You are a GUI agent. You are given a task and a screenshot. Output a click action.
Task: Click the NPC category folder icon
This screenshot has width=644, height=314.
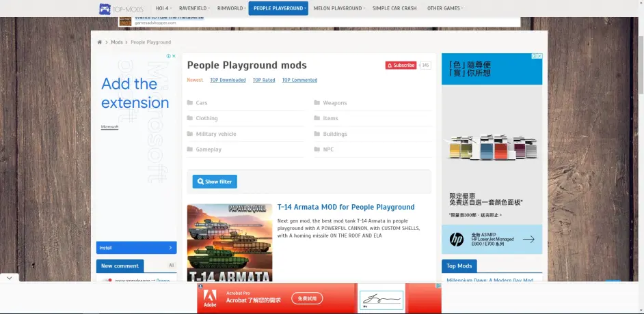(x=317, y=149)
